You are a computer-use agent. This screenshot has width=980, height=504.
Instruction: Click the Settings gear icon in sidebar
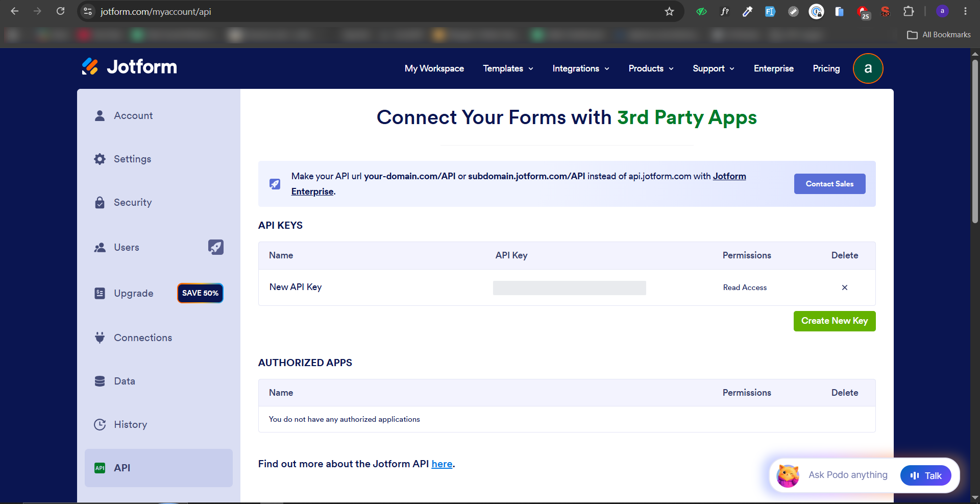pos(100,159)
